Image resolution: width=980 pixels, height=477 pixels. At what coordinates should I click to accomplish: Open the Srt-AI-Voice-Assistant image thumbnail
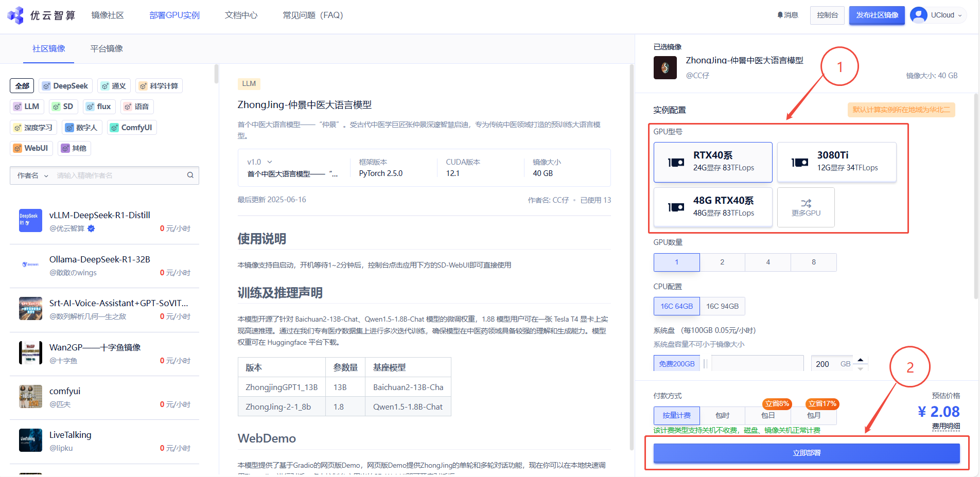coord(30,309)
